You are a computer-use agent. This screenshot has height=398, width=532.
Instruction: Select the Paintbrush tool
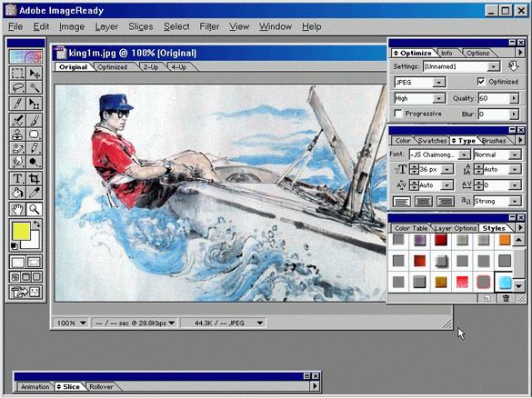[34, 120]
